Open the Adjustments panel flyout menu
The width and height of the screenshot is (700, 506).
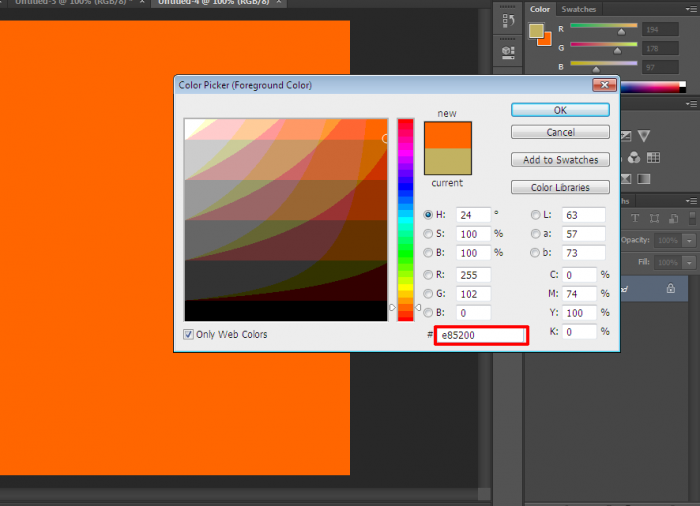coord(691,104)
